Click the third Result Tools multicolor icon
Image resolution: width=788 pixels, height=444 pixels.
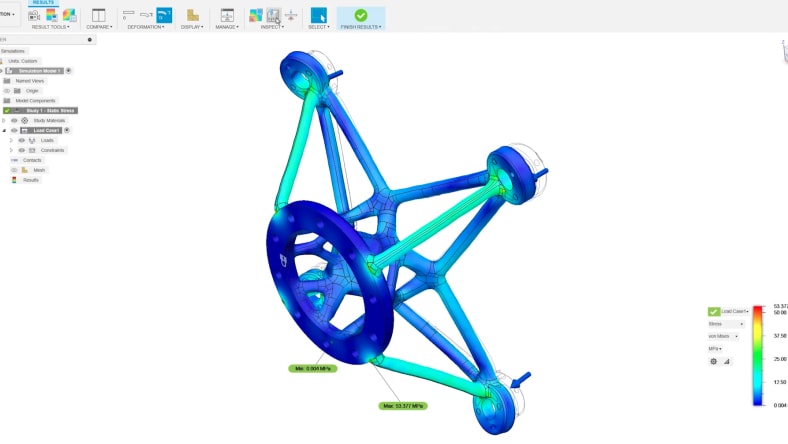pyautogui.click(x=69, y=16)
